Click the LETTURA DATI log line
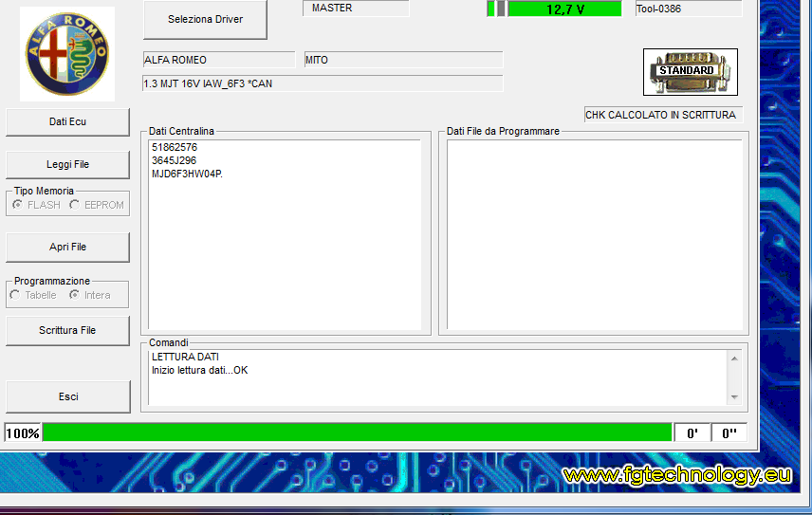The height and width of the screenshot is (515, 812). click(x=185, y=357)
